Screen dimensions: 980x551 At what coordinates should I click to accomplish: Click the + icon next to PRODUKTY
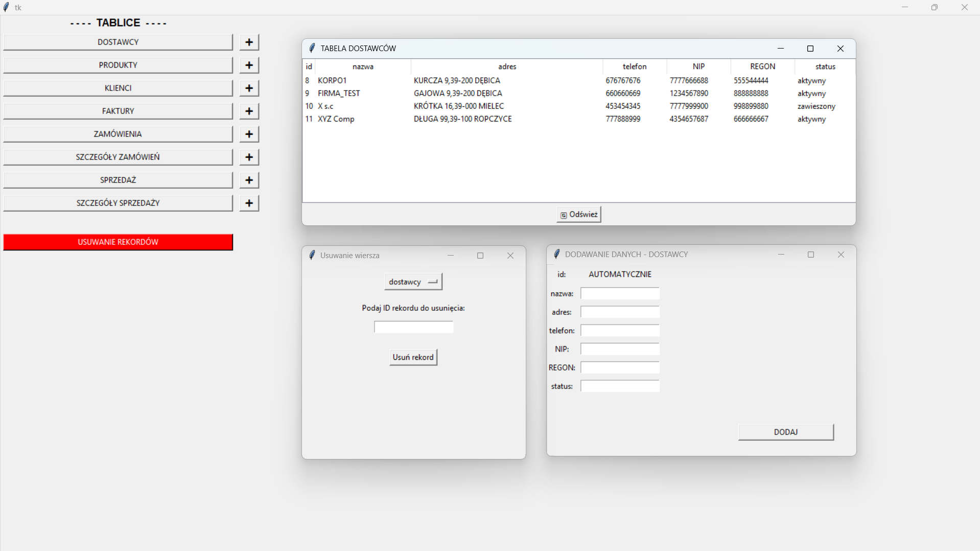tap(249, 65)
